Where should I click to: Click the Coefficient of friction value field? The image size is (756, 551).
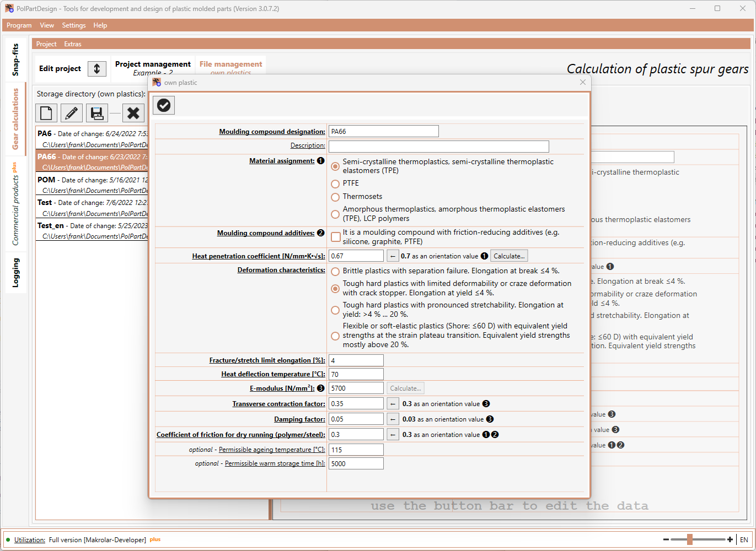click(x=356, y=435)
